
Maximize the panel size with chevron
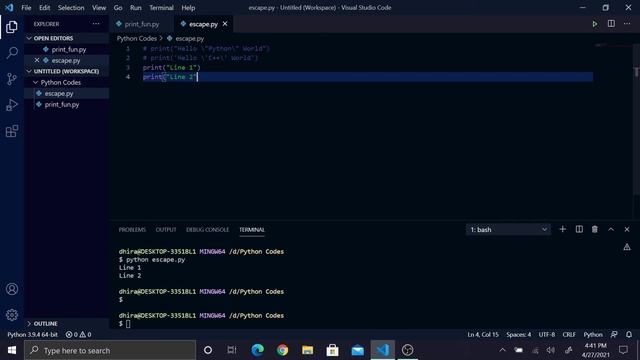click(x=611, y=229)
